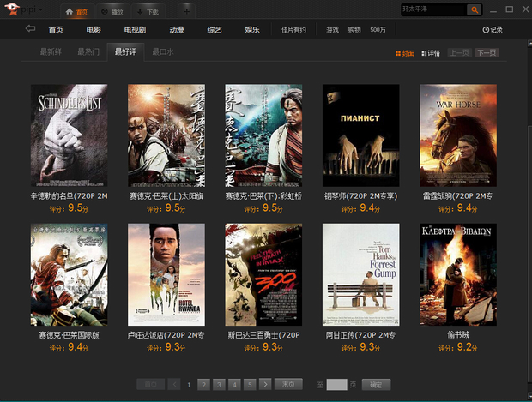
Task: Switch to 详情 detail list view
Action: (x=430, y=53)
